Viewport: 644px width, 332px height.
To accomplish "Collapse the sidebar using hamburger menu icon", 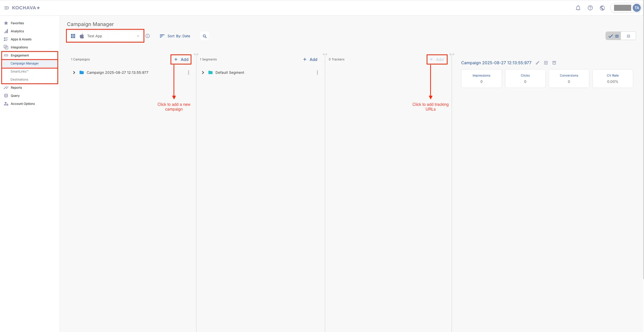I will (x=7, y=8).
